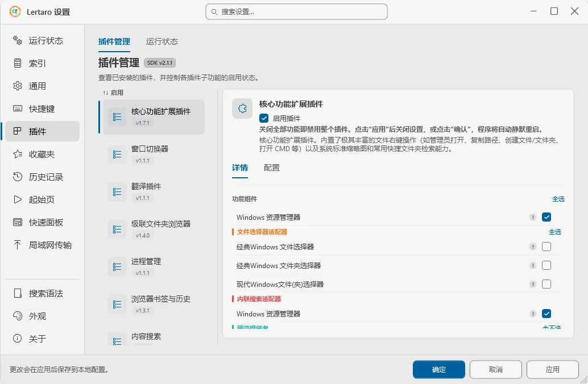The width and height of the screenshot is (588, 384).
Task: Click the 外观 palette icon
Action: pos(18,316)
